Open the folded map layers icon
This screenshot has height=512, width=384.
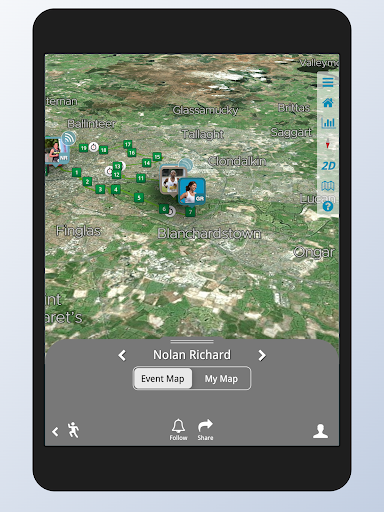[328, 186]
